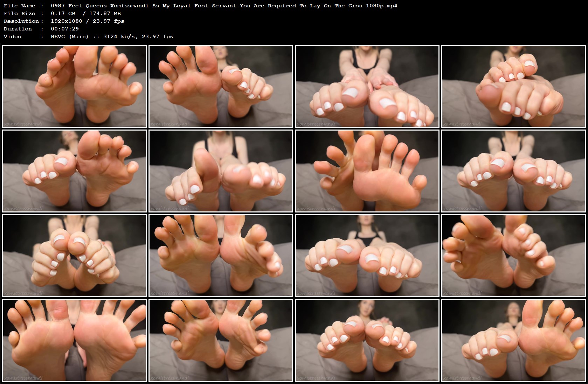
Task: Click the "File Name" label
Action: (20, 6)
